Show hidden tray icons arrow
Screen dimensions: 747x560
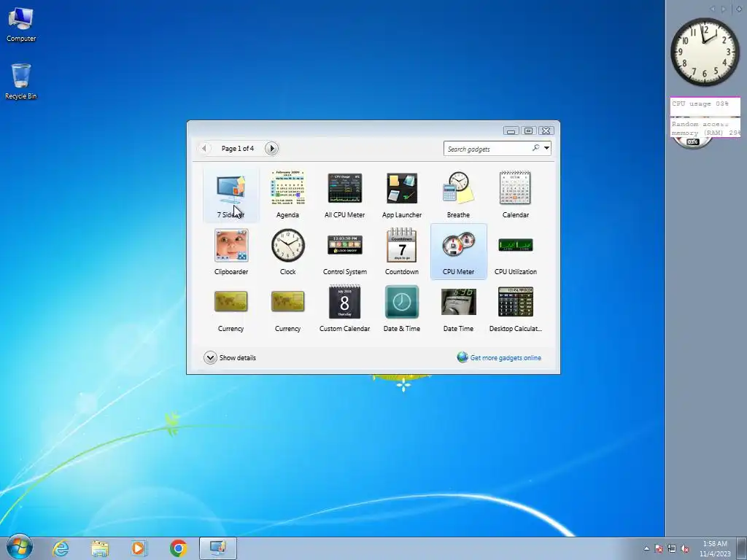(646, 548)
